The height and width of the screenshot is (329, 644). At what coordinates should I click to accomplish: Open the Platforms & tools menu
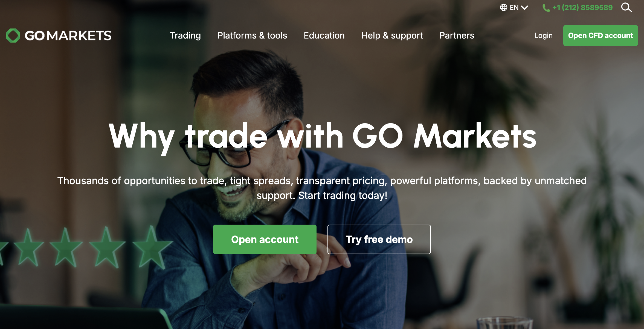[252, 36]
